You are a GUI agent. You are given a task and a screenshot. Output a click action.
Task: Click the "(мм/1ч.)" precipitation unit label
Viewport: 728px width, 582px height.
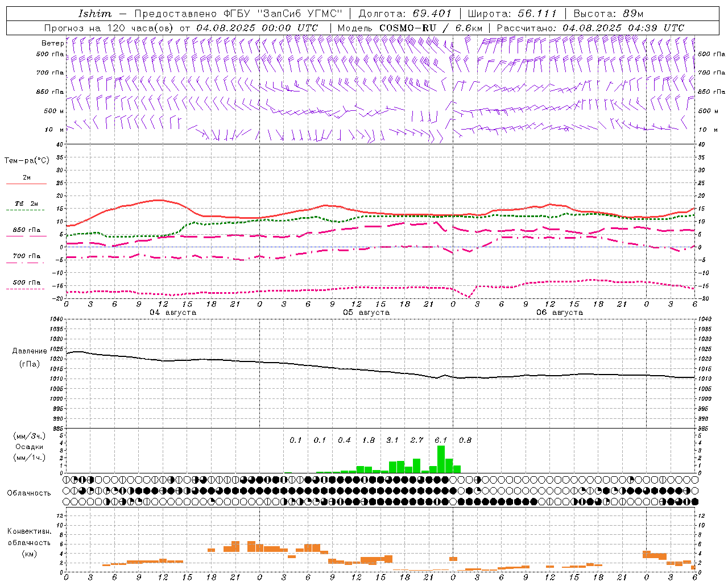pyautogui.click(x=29, y=458)
